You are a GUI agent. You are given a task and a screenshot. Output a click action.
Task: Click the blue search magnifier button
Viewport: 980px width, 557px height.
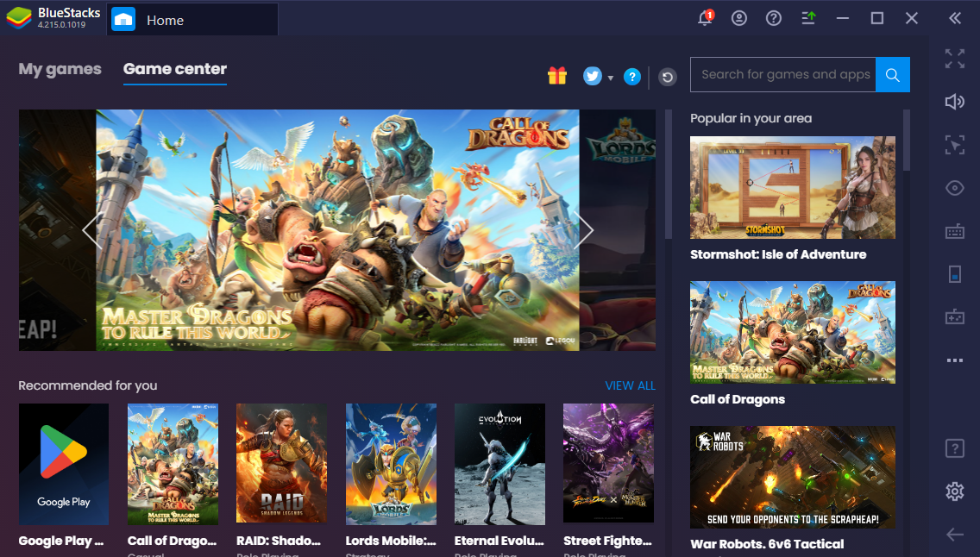[x=893, y=75]
